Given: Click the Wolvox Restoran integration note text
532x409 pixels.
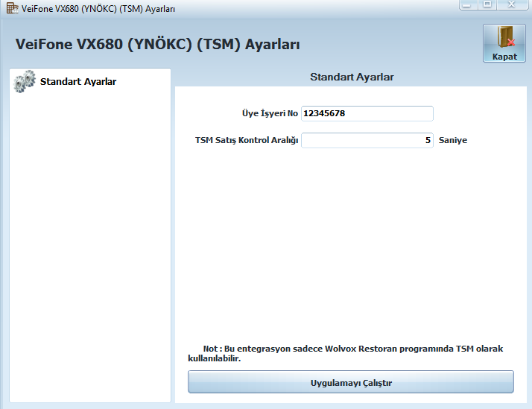Looking at the screenshot, I should click(x=346, y=353).
